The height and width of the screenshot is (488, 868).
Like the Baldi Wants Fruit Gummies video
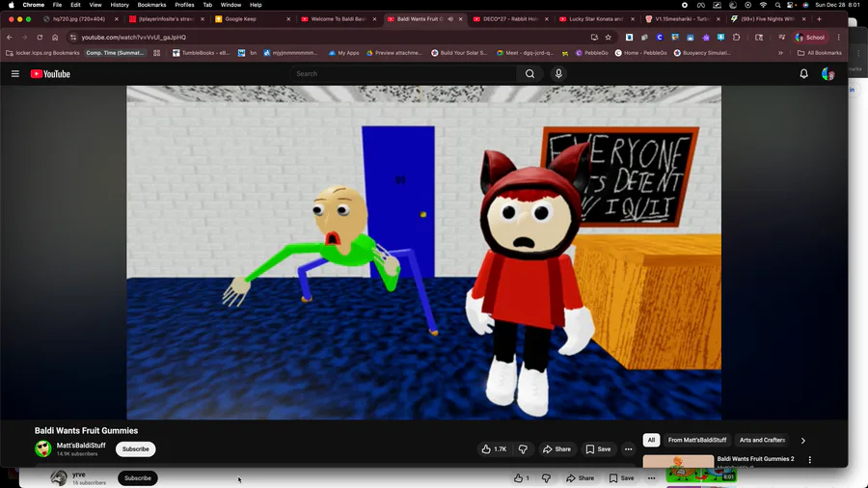point(495,449)
